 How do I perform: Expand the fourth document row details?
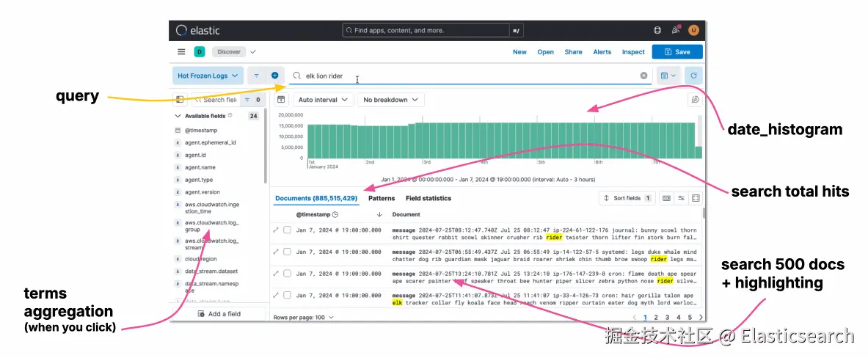coord(276,295)
